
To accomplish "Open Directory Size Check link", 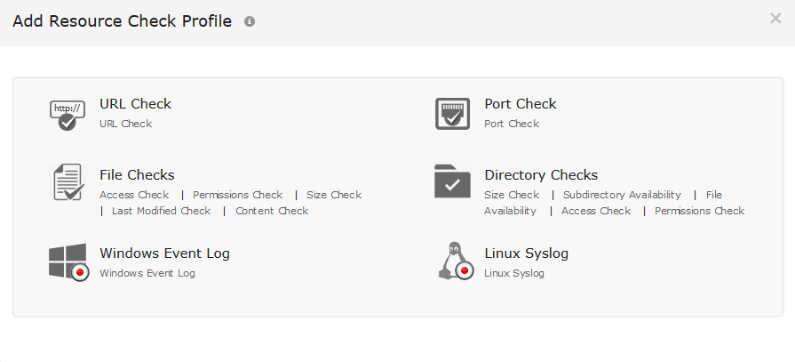I will pos(512,195).
